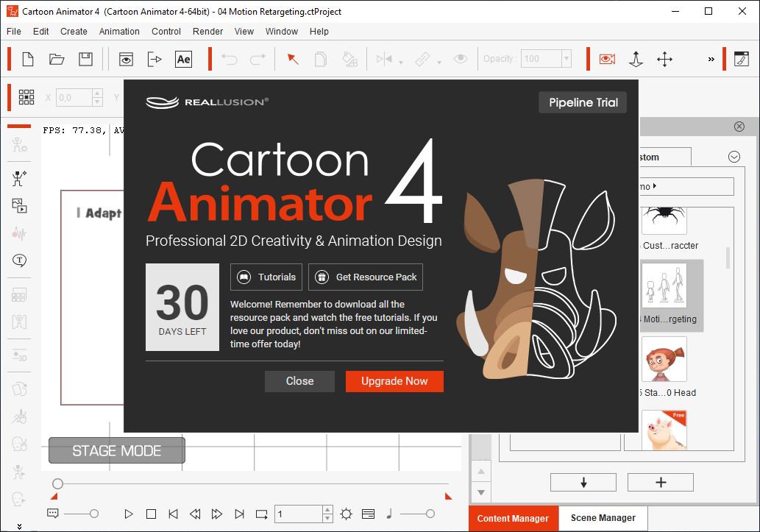This screenshot has width=760, height=532.
Task: Create a new project with toolbar icon
Action: (x=28, y=59)
